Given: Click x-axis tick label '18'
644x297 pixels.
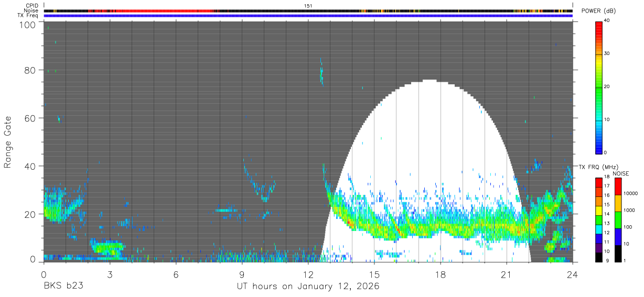Looking at the screenshot, I should (x=441, y=274).
